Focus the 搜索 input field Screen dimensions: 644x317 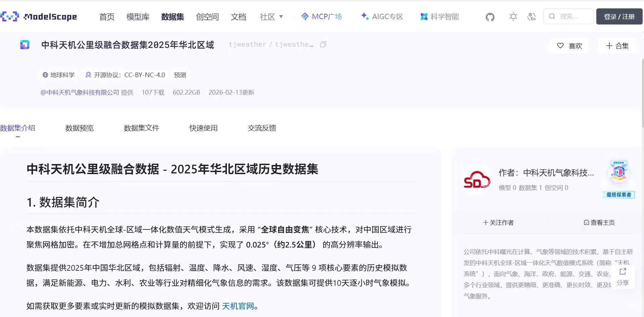click(569, 16)
